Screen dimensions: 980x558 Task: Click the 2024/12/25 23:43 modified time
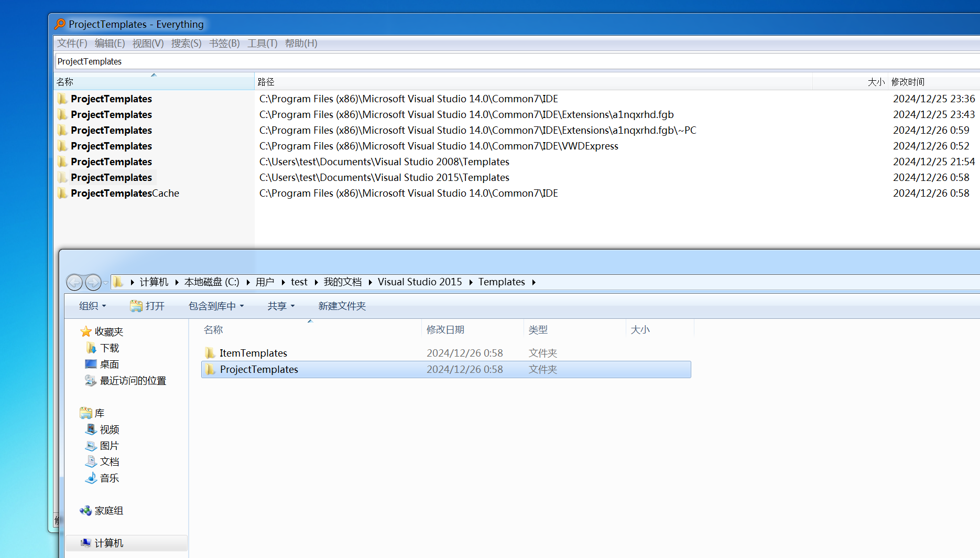934,114
